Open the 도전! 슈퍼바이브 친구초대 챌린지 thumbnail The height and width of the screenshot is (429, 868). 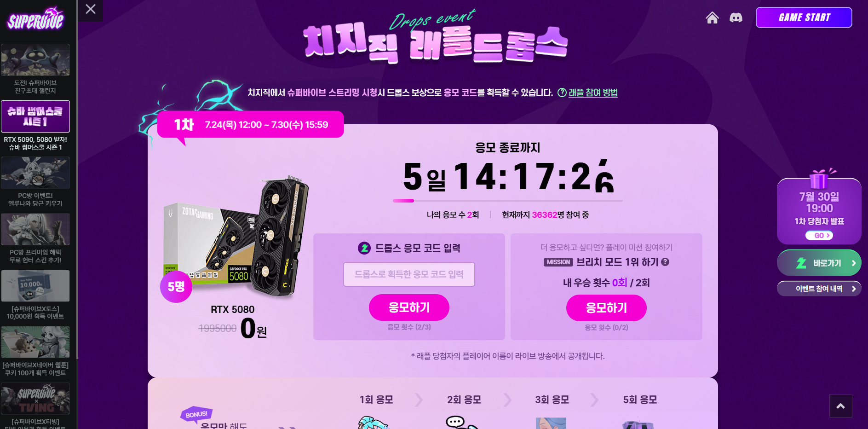pyautogui.click(x=35, y=60)
